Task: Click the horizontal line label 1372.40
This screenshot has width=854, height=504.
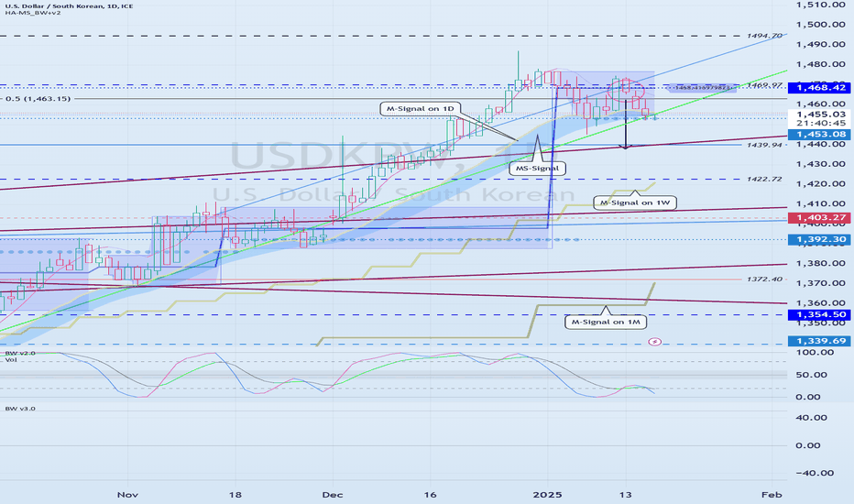Action: click(764, 279)
